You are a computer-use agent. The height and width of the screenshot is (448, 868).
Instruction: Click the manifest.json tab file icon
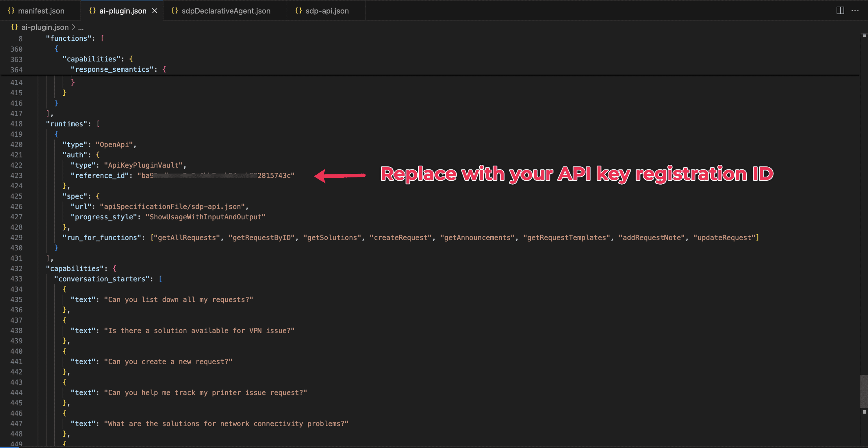[x=11, y=11]
